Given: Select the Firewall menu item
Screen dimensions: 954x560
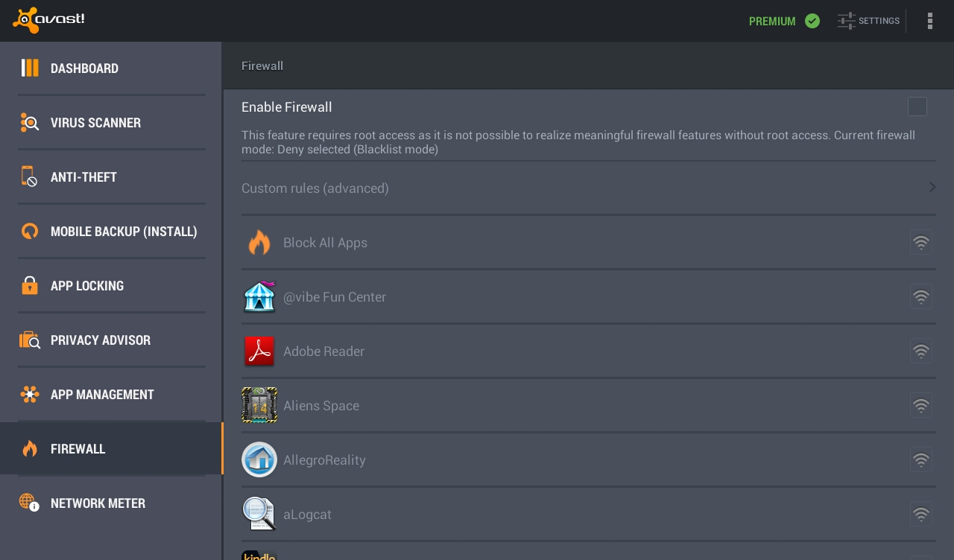Looking at the screenshot, I should click(x=112, y=448).
